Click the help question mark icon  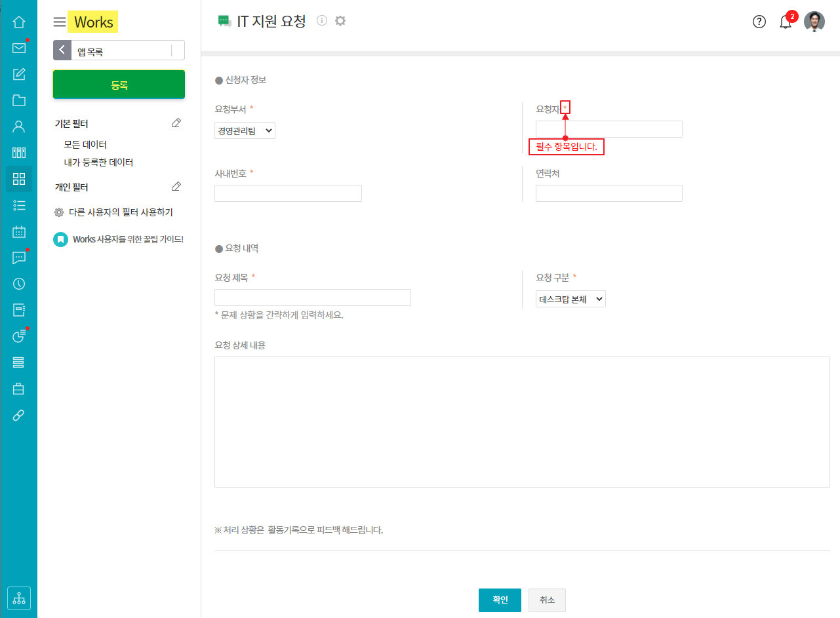tap(759, 22)
